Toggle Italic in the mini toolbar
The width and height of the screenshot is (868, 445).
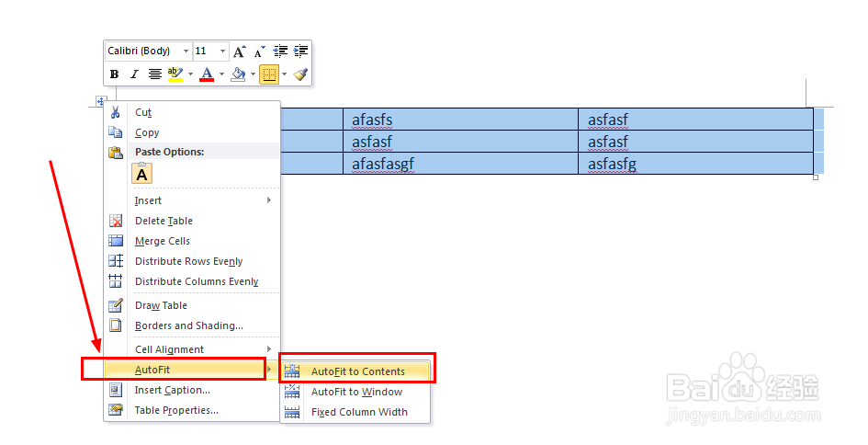coord(134,74)
